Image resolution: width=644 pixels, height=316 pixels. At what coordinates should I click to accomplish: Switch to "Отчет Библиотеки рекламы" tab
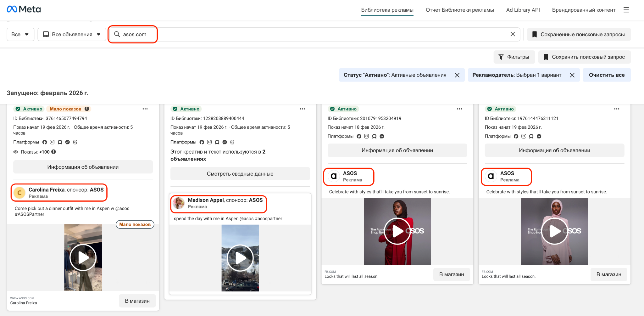click(x=459, y=10)
